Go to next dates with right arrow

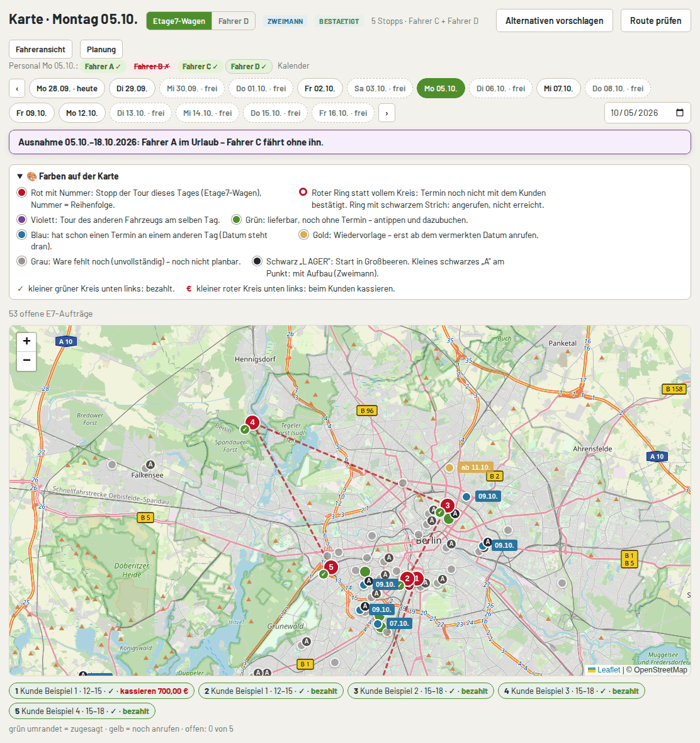point(387,113)
